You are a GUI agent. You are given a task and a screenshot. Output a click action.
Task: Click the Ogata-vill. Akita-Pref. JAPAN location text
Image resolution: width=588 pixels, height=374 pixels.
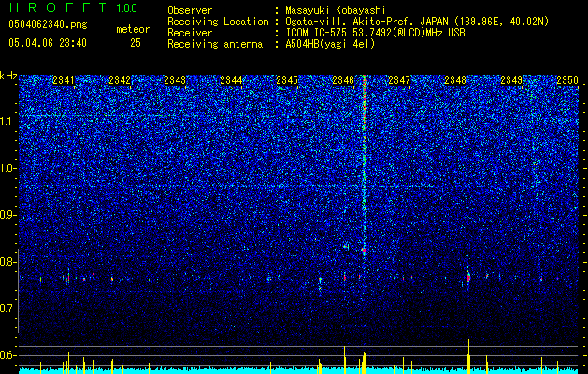pos(417,22)
